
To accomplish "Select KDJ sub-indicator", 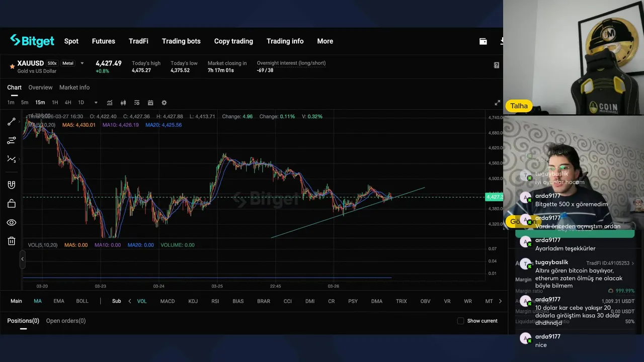I will 193,301.
